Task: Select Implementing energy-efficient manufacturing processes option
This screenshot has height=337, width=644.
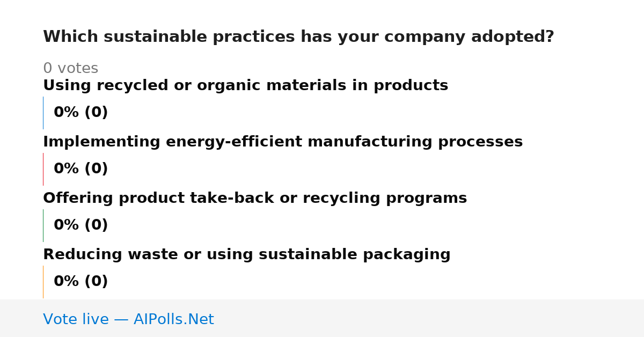Action: tap(283, 142)
